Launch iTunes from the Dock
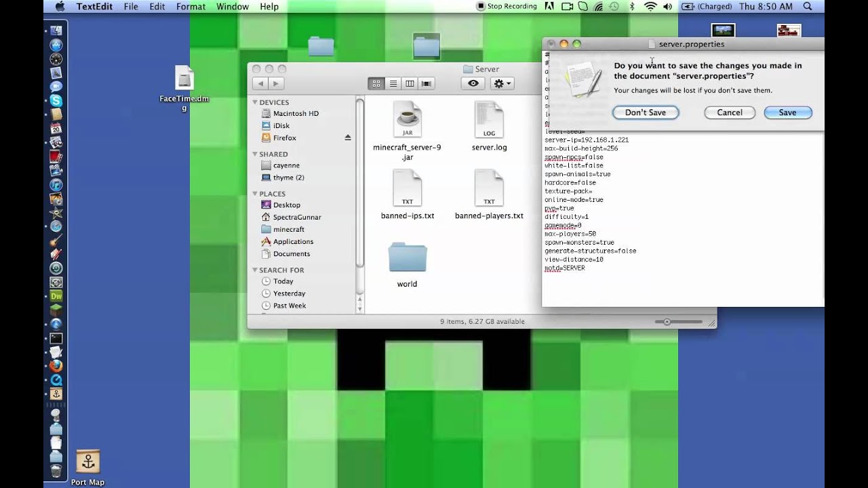Viewport: 868px width, 488px height. coord(56,184)
